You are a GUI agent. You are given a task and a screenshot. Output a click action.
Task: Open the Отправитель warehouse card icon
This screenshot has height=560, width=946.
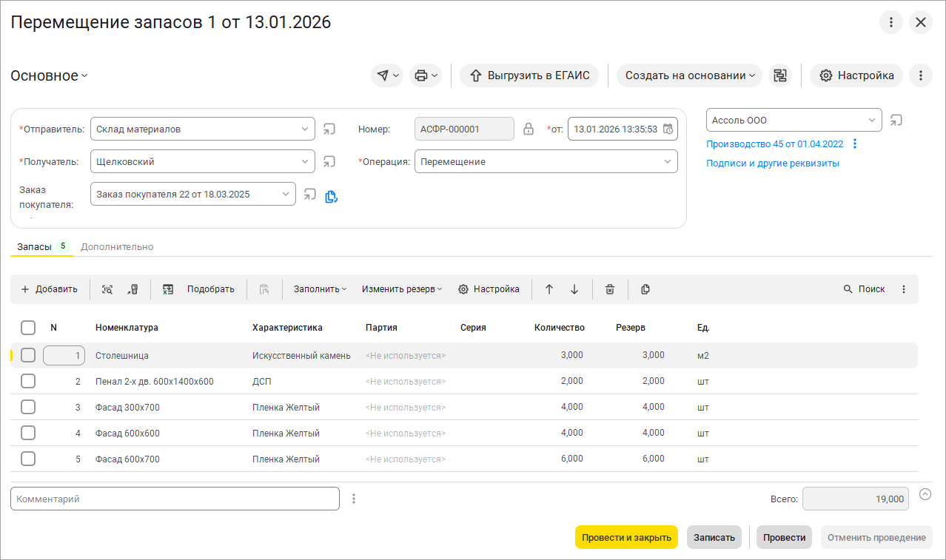tap(329, 129)
